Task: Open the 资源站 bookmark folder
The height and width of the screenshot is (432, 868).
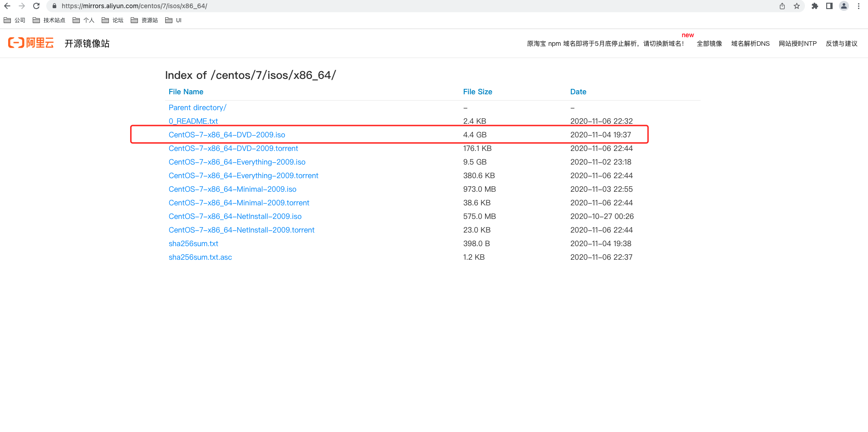Action: pyautogui.click(x=144, y=20)
